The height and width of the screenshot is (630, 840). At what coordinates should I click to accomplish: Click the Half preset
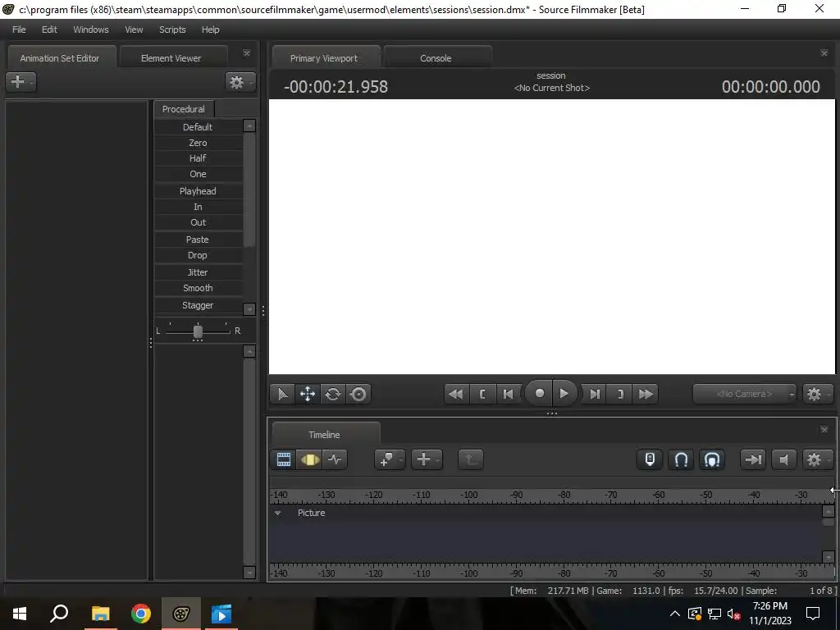coord(198,158)
